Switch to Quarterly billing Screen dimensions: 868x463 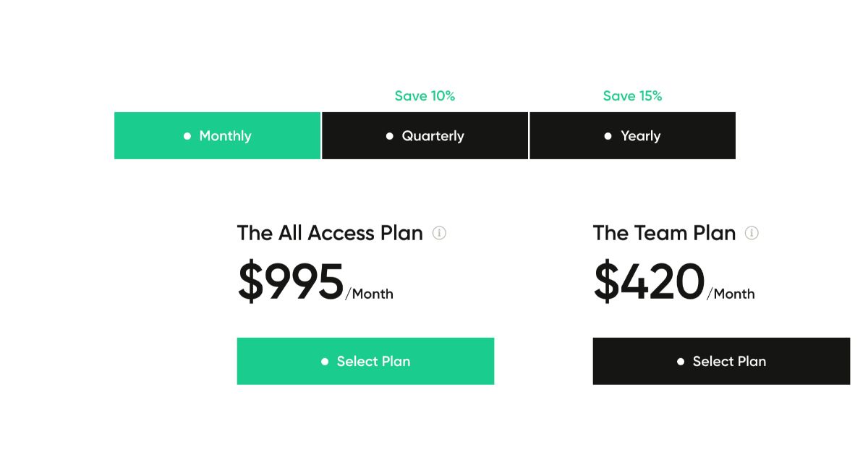point(425,136)
